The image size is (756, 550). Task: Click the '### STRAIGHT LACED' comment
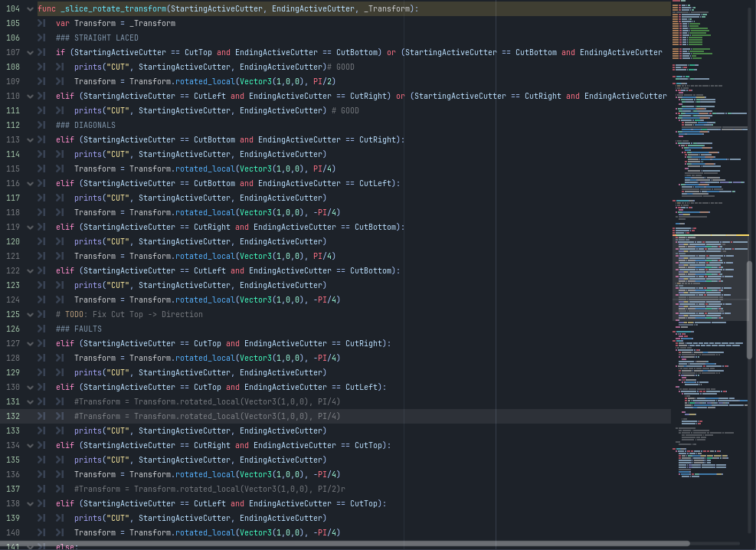[x=97, y=38]
